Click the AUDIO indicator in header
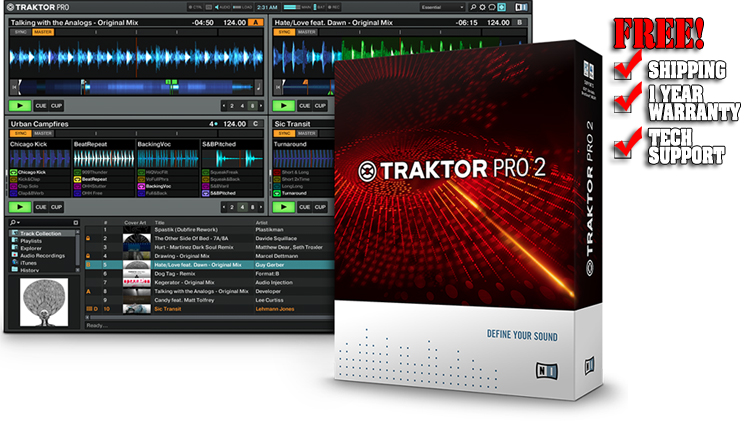Image resolution: width=750 pixels, height=421 pixels. pos(222,7)
